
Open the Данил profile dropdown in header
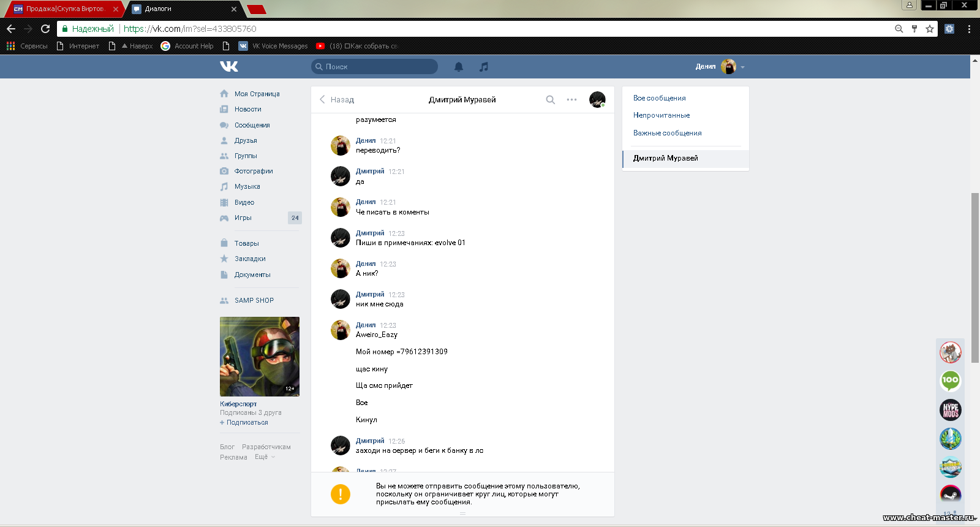point(720,66)
